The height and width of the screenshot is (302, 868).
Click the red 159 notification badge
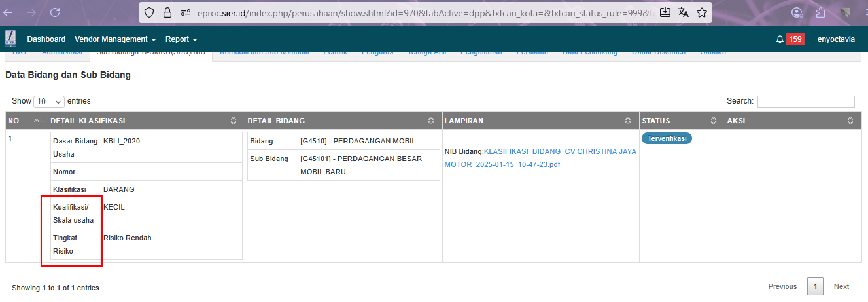[x=795, y=39]
